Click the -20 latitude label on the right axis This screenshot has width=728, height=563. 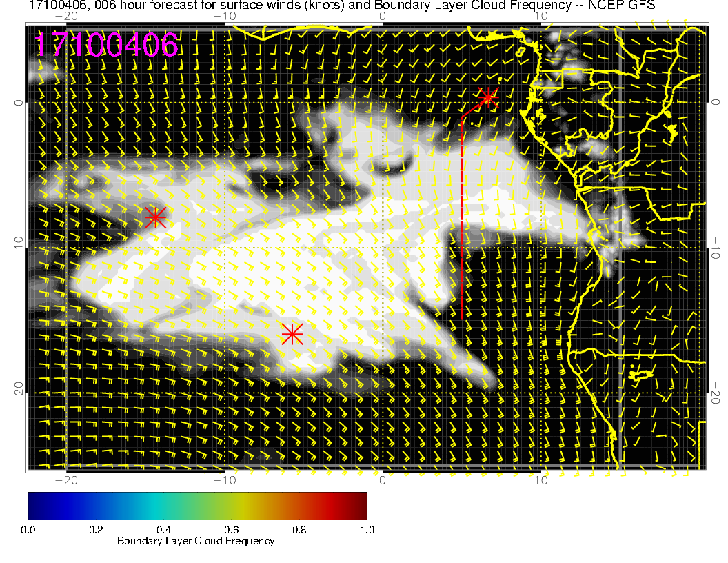point(716,393)
